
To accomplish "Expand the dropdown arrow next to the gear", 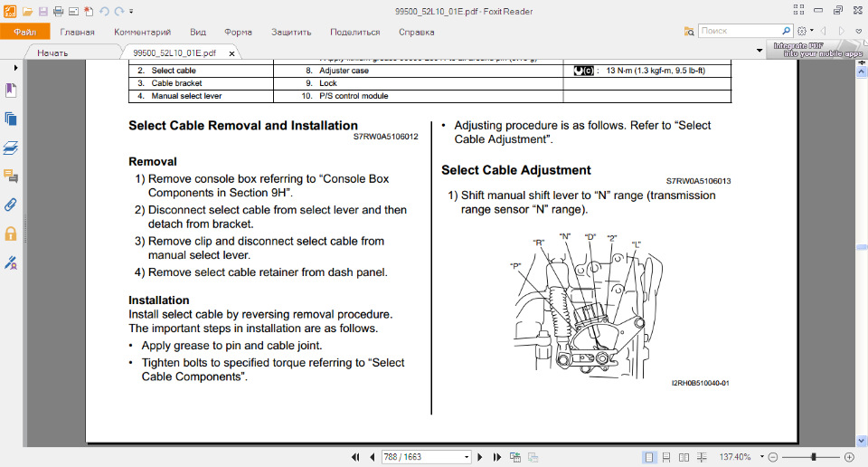I will (812, 31).
